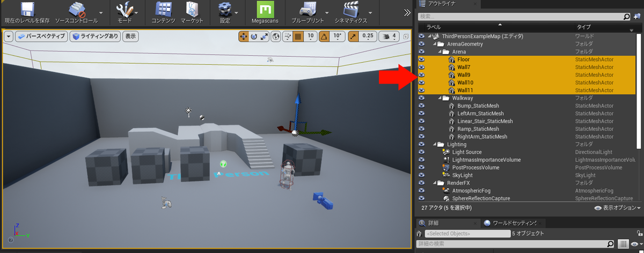Open the viewport options dropdown arrow
This screenshot has width=644, height=253.
[x=9, y=36]
